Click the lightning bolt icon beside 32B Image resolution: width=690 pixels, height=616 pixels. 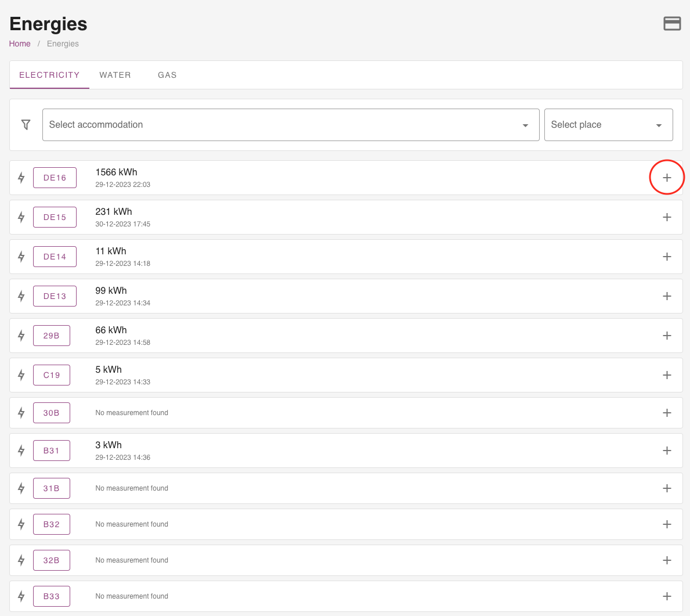click(21, 560)
